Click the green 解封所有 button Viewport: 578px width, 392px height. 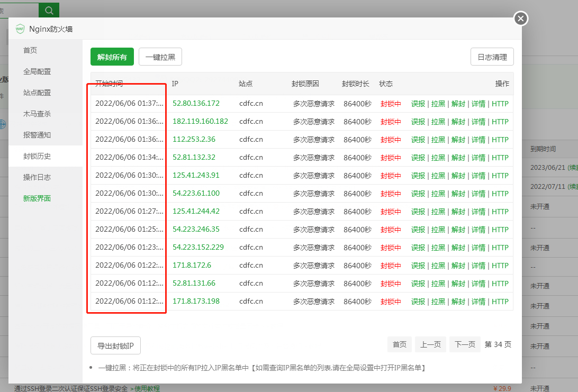[x=112, y=57]
